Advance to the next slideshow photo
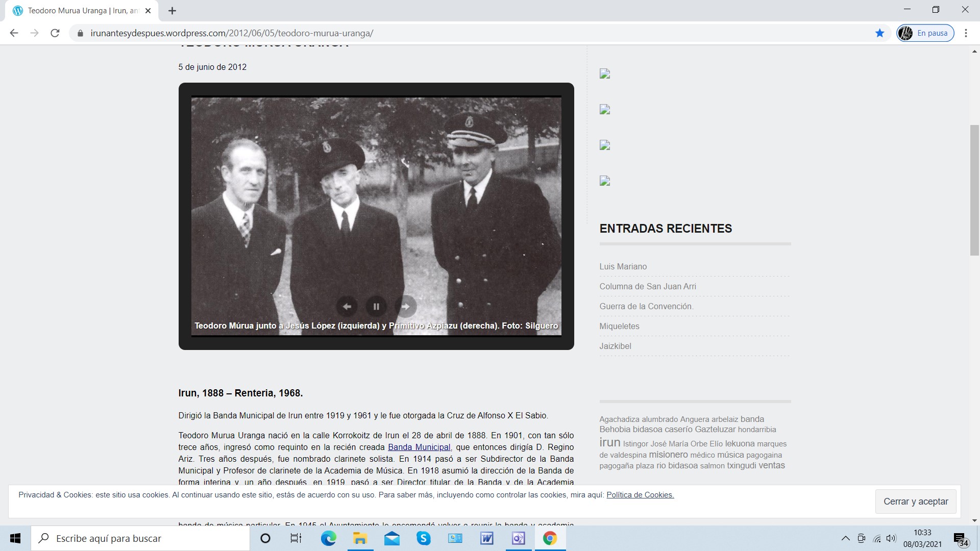Image resolution: width=980 pixels, height=551 pixels. 406,307
